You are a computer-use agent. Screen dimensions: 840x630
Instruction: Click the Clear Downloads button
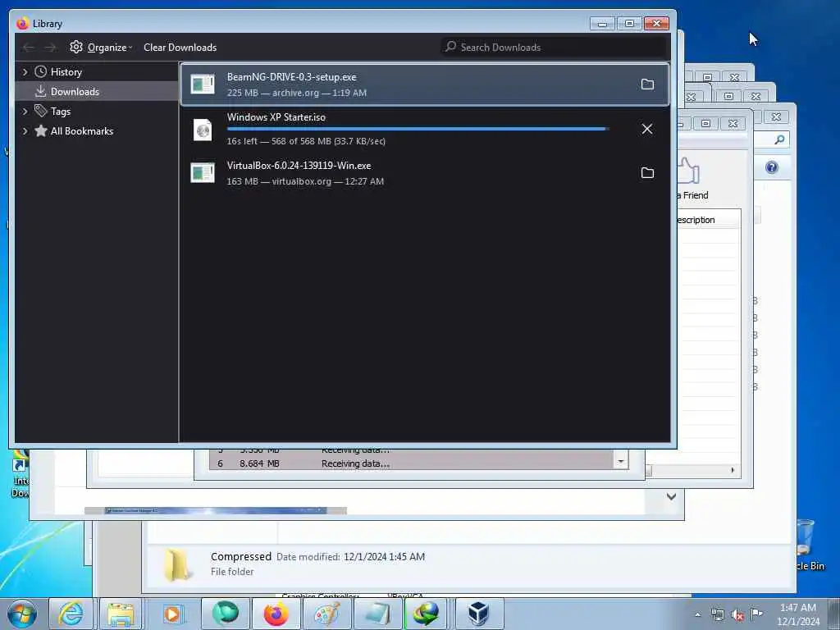tap(180, 47)
